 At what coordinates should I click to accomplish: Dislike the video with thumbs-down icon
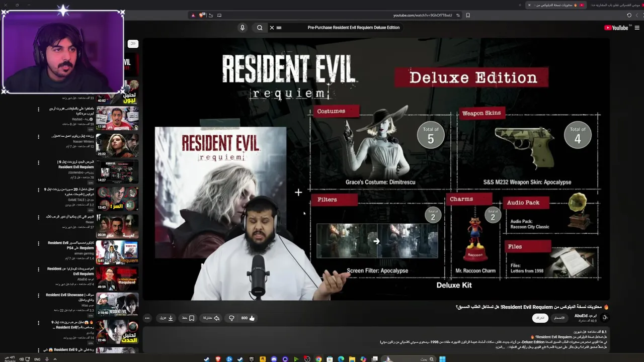tap(231, 318)
